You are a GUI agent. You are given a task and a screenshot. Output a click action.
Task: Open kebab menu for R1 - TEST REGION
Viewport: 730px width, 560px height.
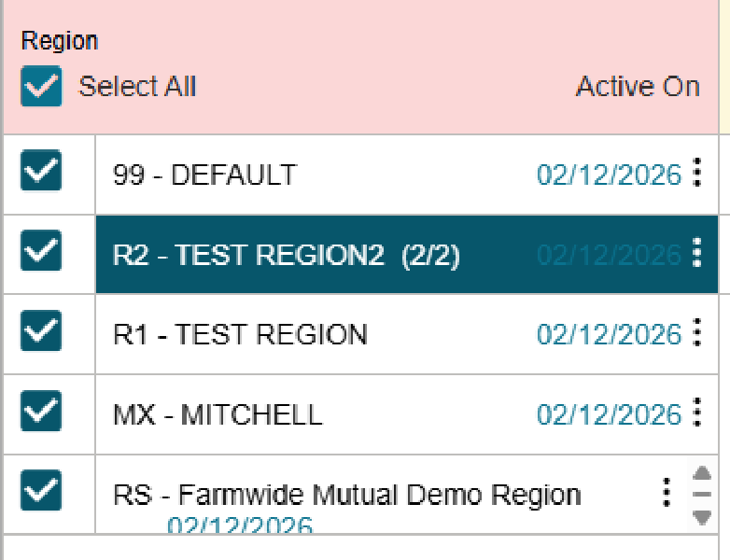click(697, 334)
